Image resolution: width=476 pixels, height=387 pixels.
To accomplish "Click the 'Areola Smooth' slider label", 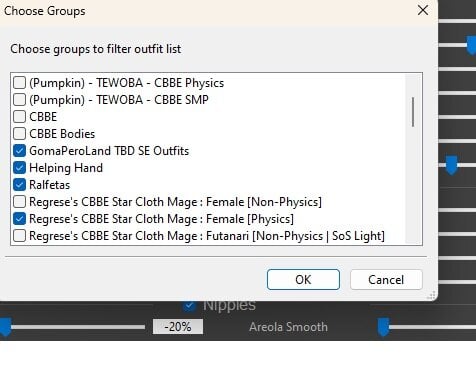I will pyautogui.click(x=288, y=327).
